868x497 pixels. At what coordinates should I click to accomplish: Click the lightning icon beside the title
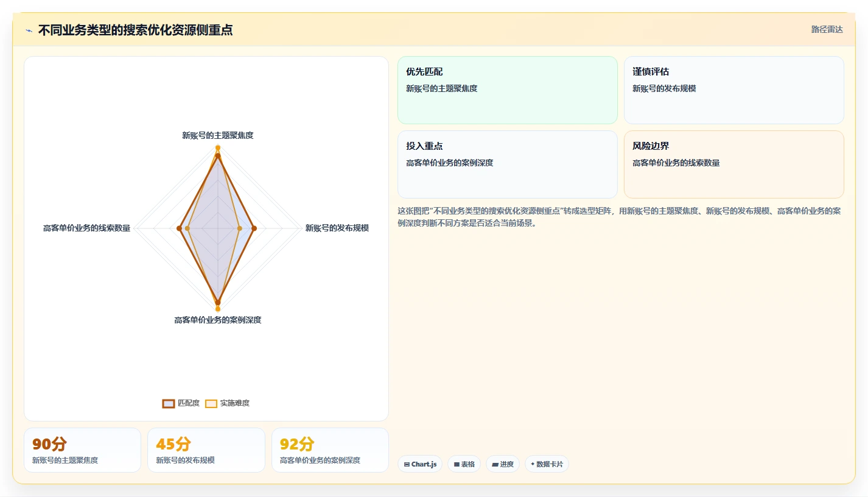coord(29,30)
